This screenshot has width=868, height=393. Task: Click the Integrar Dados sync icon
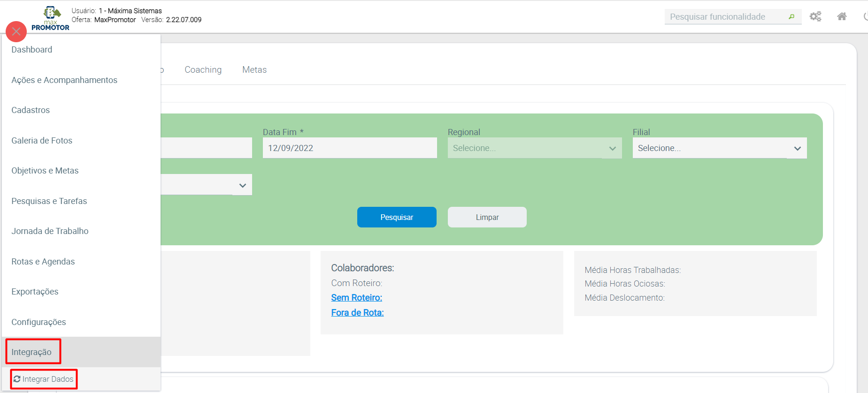tap(17, 379)
